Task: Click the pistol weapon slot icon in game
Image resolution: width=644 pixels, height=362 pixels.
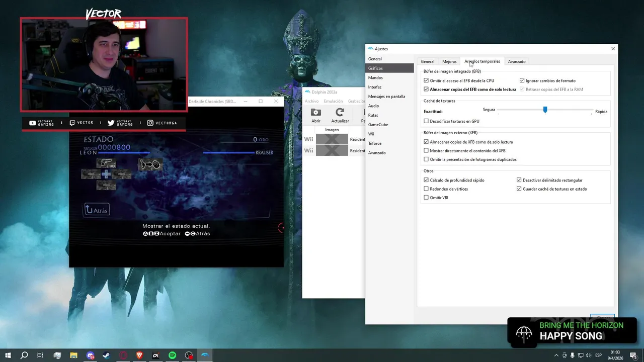Action: [106, 163]
